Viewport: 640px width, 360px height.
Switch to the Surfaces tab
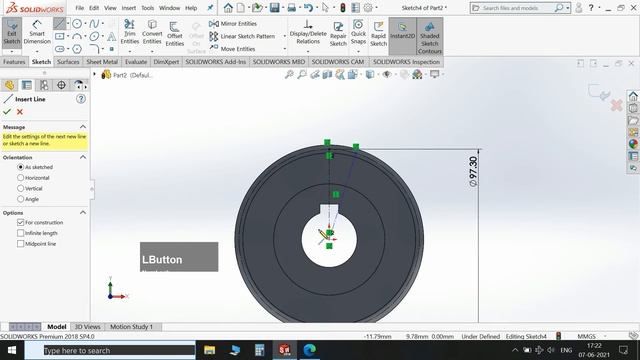click(68, 62)
